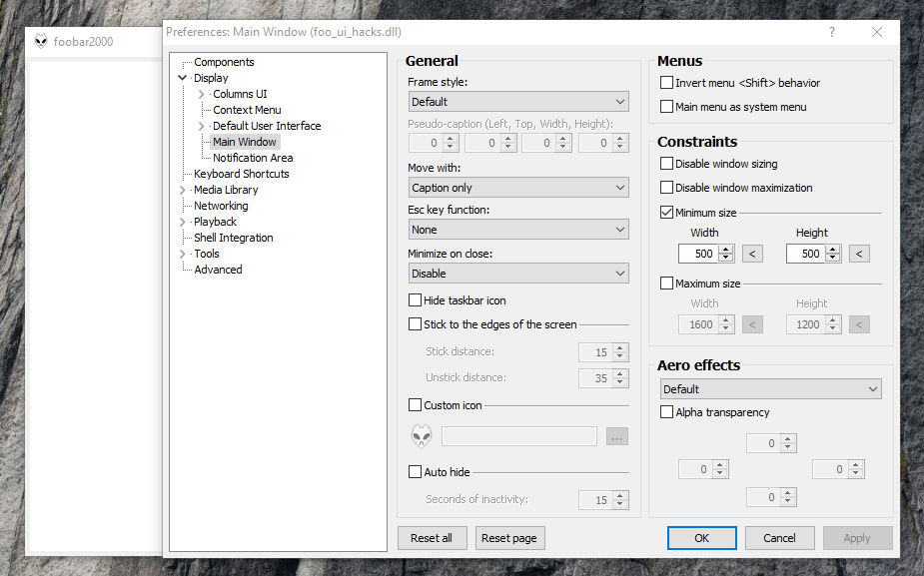
Task: Browse for custom icon with the ellipsis button
Action: [616, 437]
